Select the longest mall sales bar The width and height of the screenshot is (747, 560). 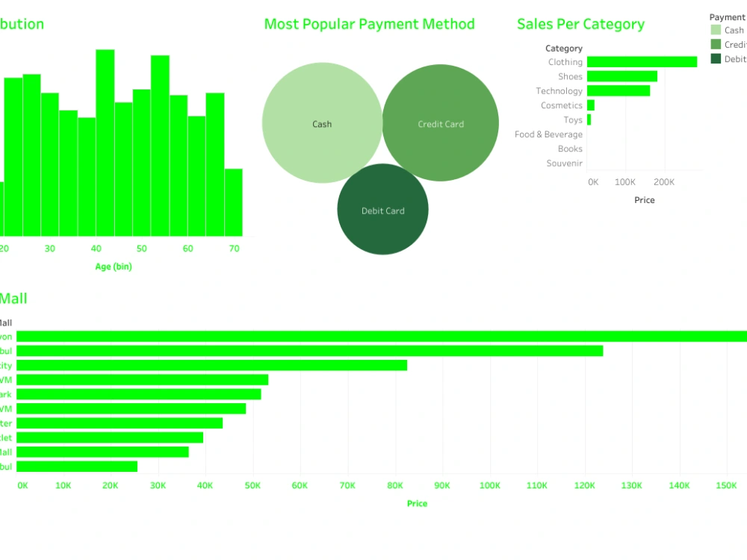[373, 336]
